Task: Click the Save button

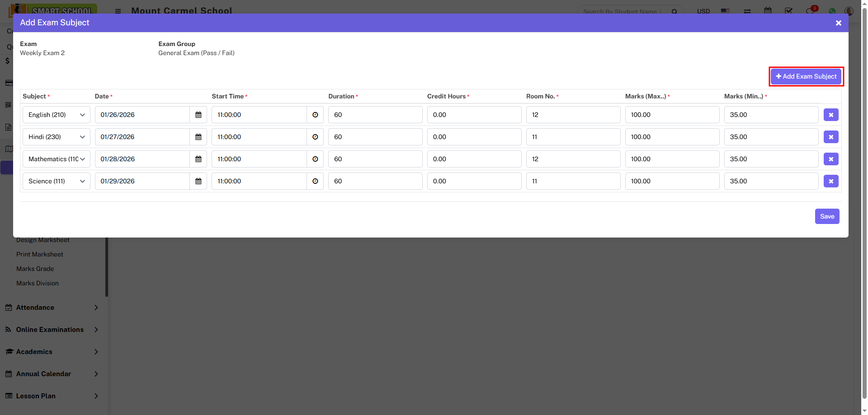Action: click(827, 216)
